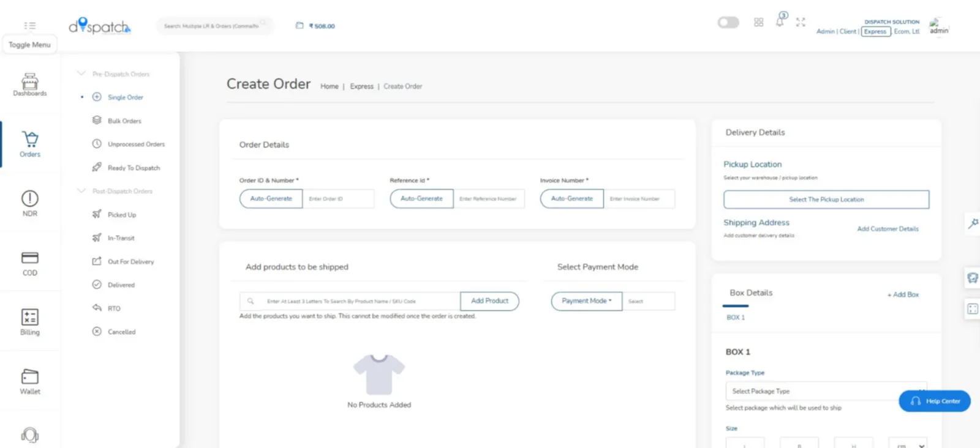Open the Payment Mode dropdown
The image size is (980, 448).
[586, 301]
